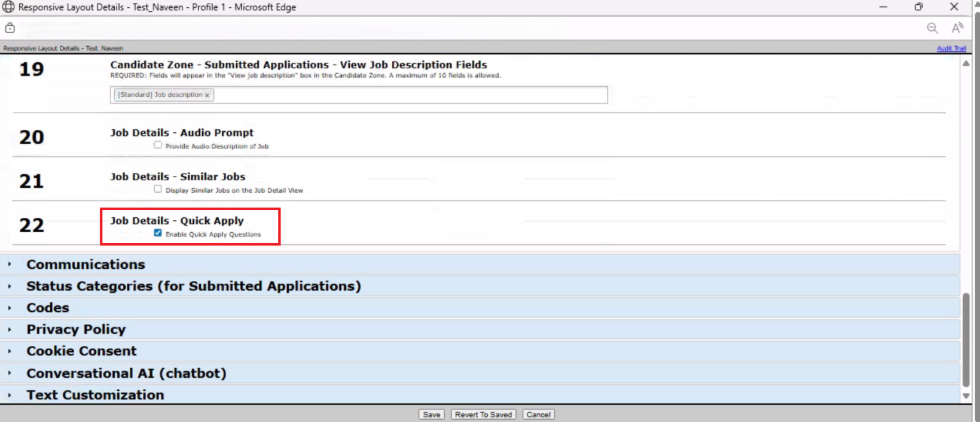Expand the Communications section
The width and height of the screenshot is (980, 422).
(86, 265)
